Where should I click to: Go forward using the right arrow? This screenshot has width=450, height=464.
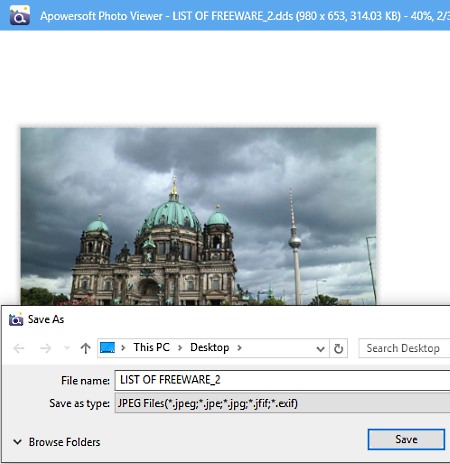click(x=46, y=348)
